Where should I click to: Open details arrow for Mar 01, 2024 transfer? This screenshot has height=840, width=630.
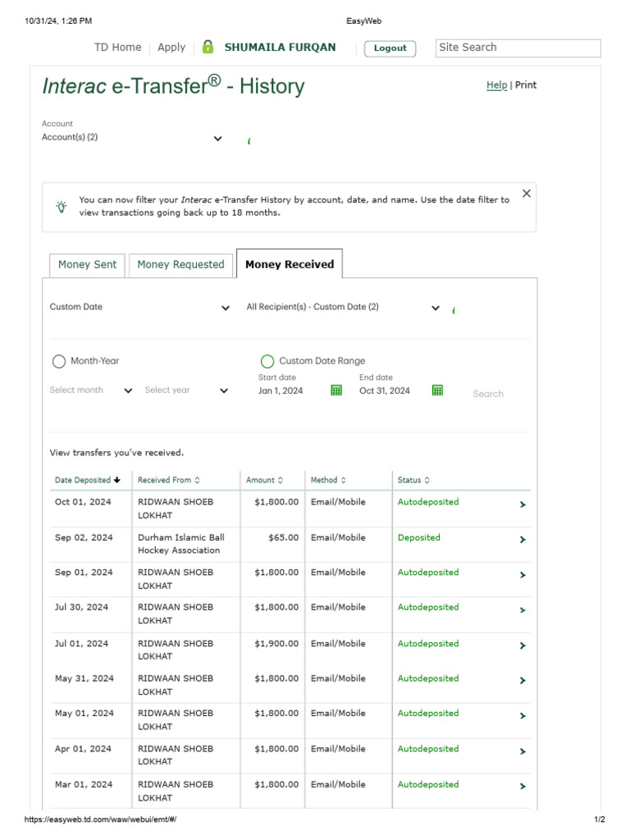[x=523, y=786]
